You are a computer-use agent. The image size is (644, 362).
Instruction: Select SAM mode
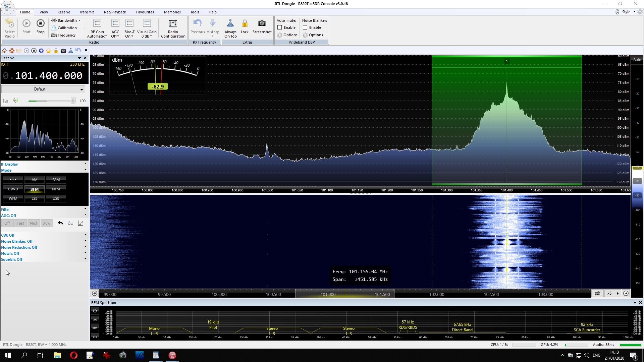pyautogui.click(x=56, y=180)
